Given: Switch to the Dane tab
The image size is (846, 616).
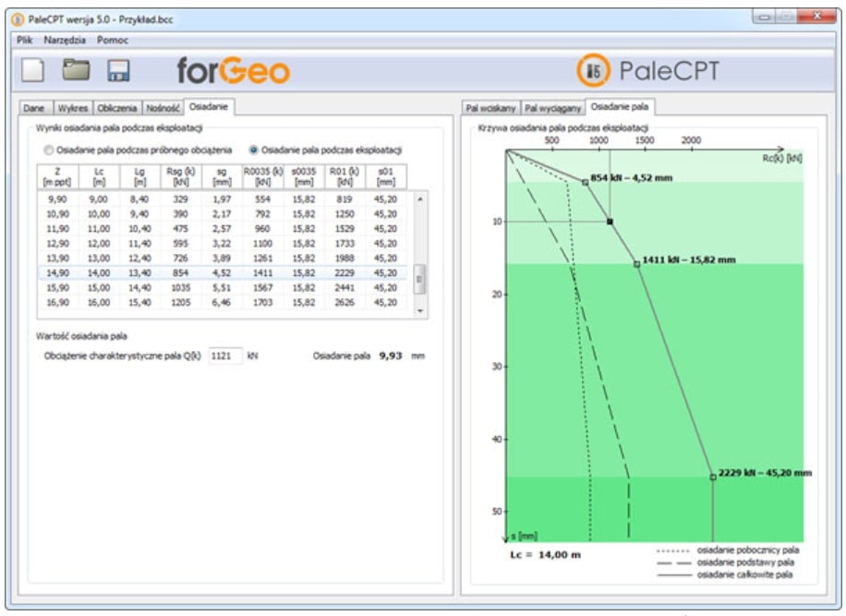Looking at the screenshot, I should pyautogui.click(x=33, y=108).
